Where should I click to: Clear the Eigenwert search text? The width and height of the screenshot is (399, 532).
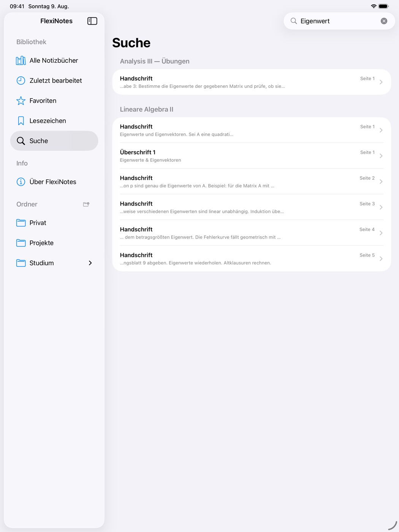click(384, 21)
